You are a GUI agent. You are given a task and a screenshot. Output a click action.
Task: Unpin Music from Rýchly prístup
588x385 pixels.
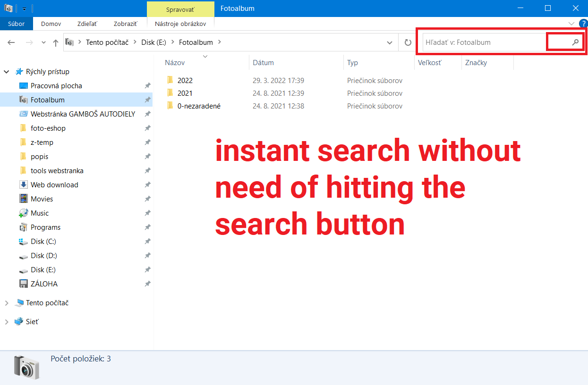(147, 213)
